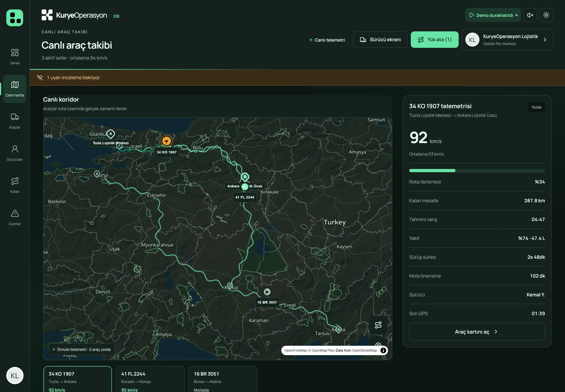Go to the Araçlar vehicles page
565x392 pixels.
(x=15, y=121)
